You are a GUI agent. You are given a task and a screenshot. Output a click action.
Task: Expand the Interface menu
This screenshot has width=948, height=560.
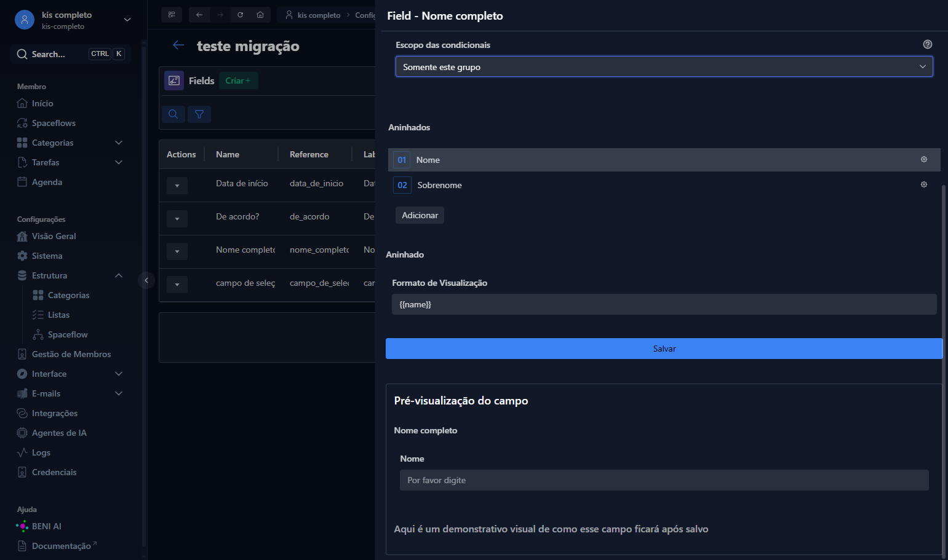pos(119,374)
